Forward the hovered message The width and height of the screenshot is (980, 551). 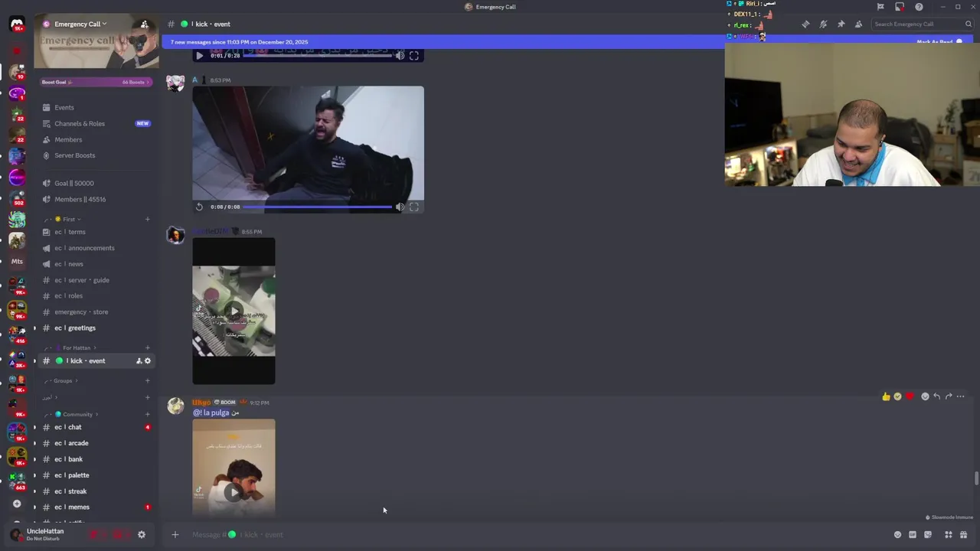pyautogui.click(x=949, y=396)
